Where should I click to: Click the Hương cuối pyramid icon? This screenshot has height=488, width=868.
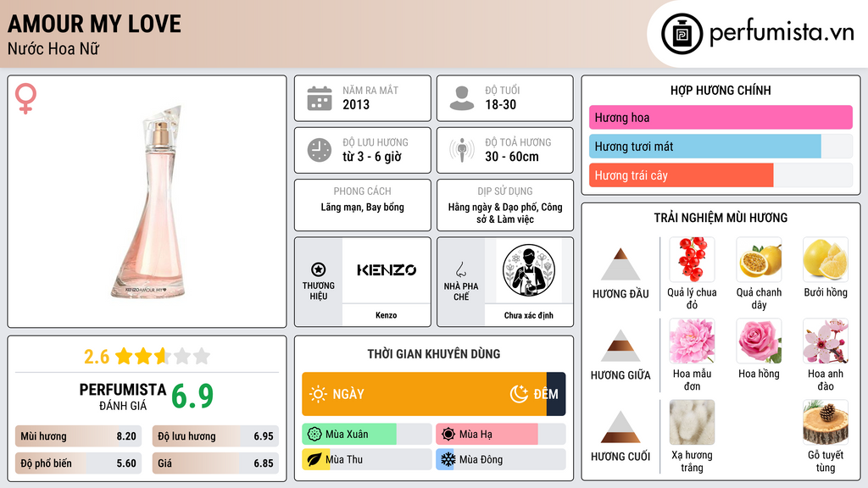(620, 427)
